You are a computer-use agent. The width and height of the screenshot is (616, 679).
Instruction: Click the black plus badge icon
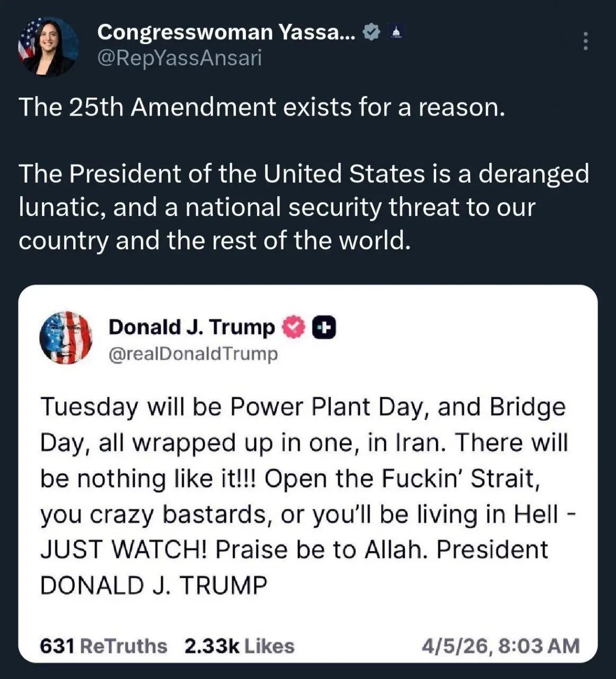point(324,327)
